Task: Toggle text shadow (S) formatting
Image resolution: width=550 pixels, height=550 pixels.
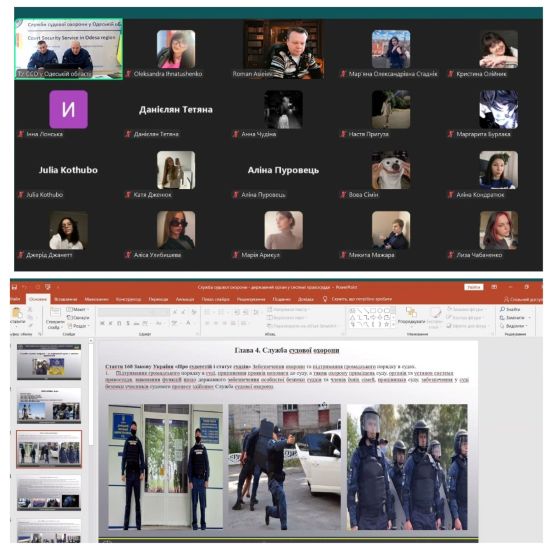Action: pos(128,323)
